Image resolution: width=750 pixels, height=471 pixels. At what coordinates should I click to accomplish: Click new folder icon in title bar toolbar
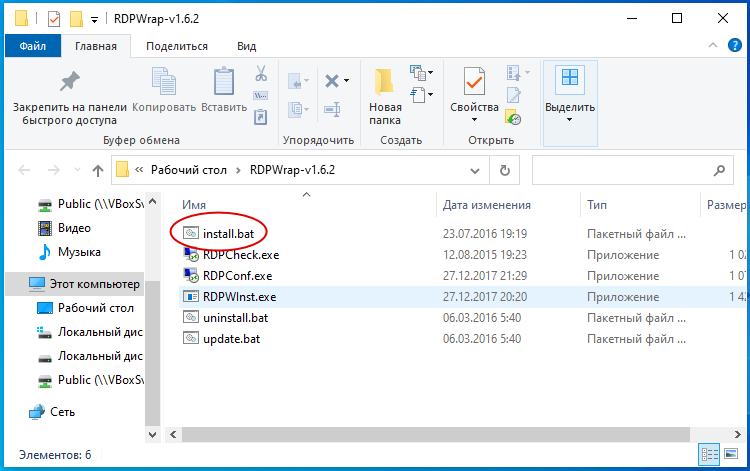pos(77,19)
